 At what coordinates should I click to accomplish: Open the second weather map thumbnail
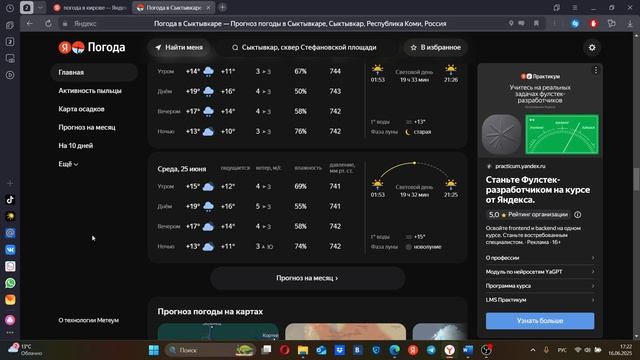346,331
